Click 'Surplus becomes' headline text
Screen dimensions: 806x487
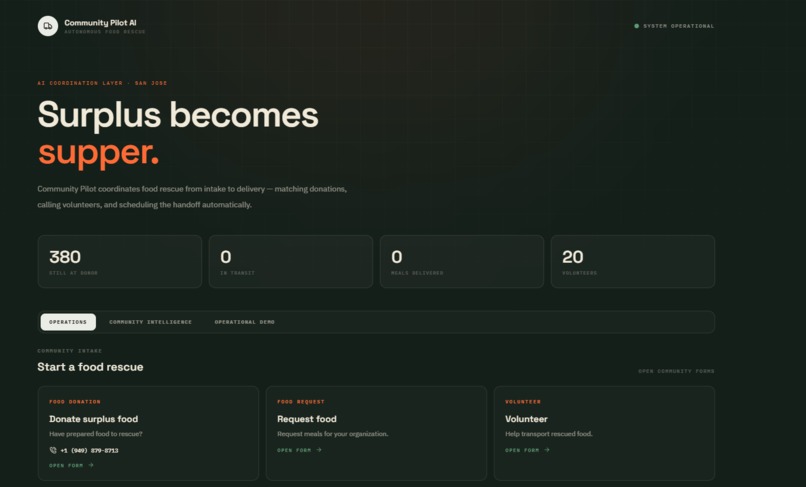coord(178,115)
